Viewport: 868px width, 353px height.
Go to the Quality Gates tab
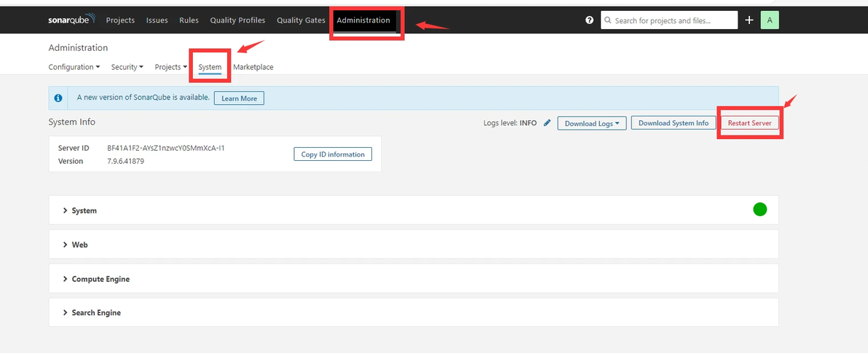[x=301, y=20]
